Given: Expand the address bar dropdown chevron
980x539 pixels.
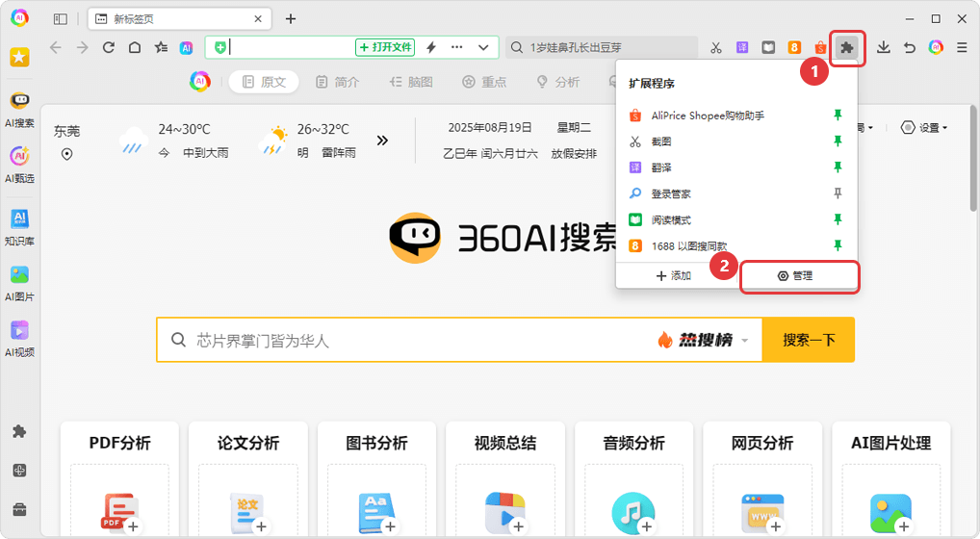Looking at the screenshot, I should (x=483, y=47).
